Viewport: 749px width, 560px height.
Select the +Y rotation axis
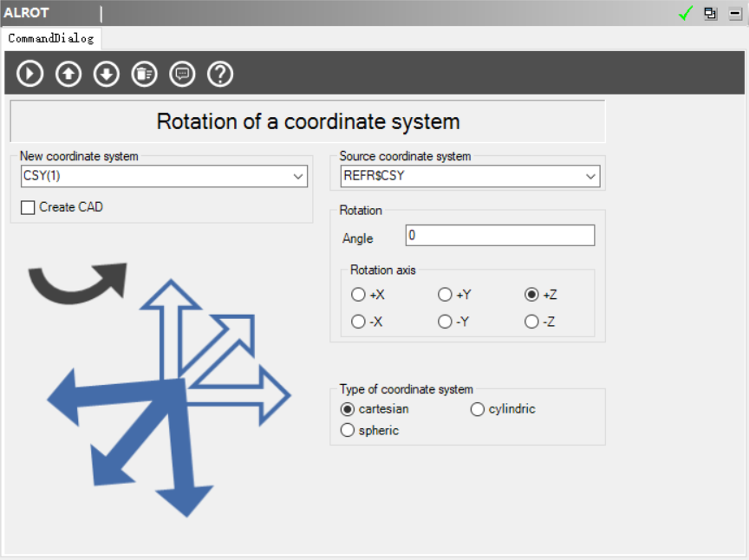(445, 295)
